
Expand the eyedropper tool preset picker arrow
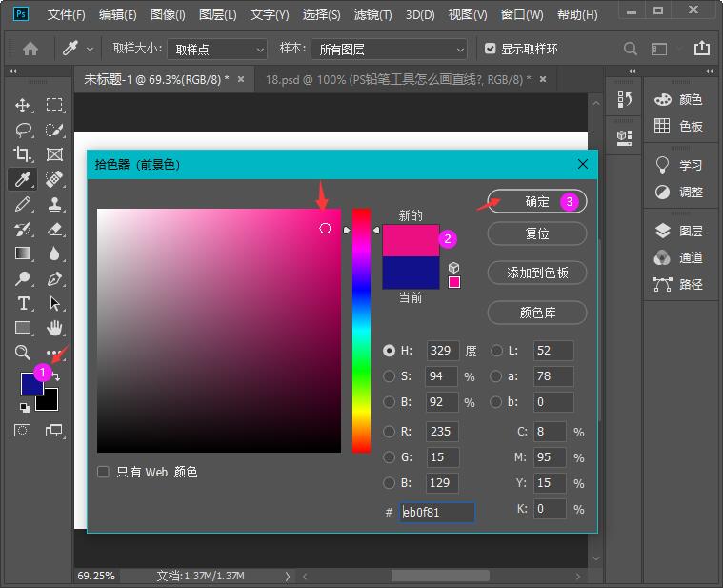[x=90, y=49]
